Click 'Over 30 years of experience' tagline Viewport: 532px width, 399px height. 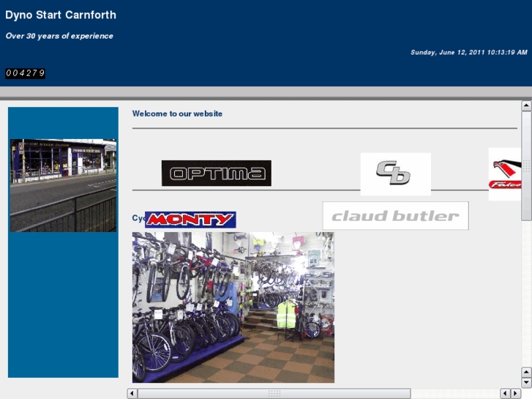click(59, 36)
